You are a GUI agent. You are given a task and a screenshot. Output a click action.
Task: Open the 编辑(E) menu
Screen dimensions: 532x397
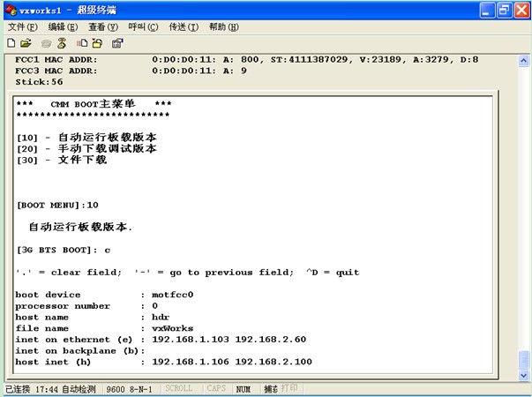(x=63, y=26)
